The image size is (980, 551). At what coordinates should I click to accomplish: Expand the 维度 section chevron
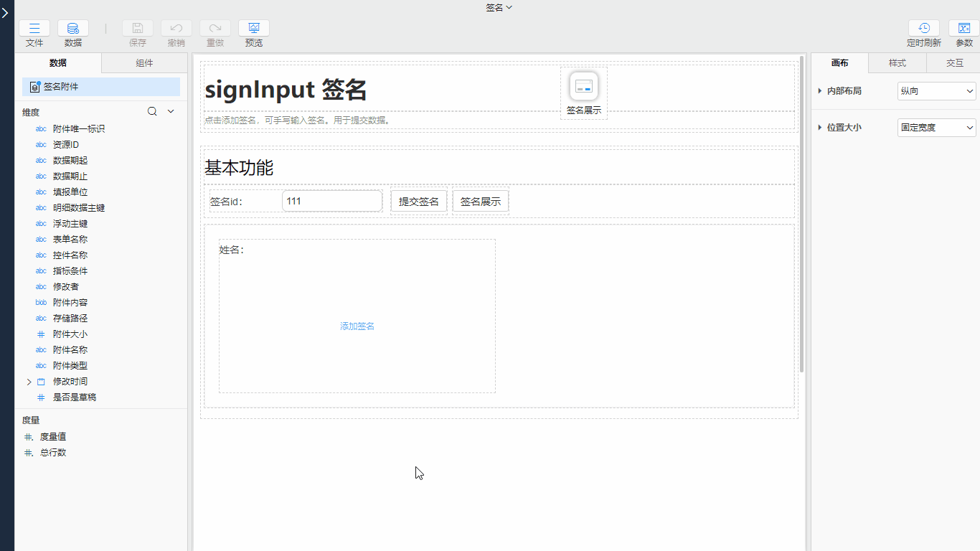point(171,111)
